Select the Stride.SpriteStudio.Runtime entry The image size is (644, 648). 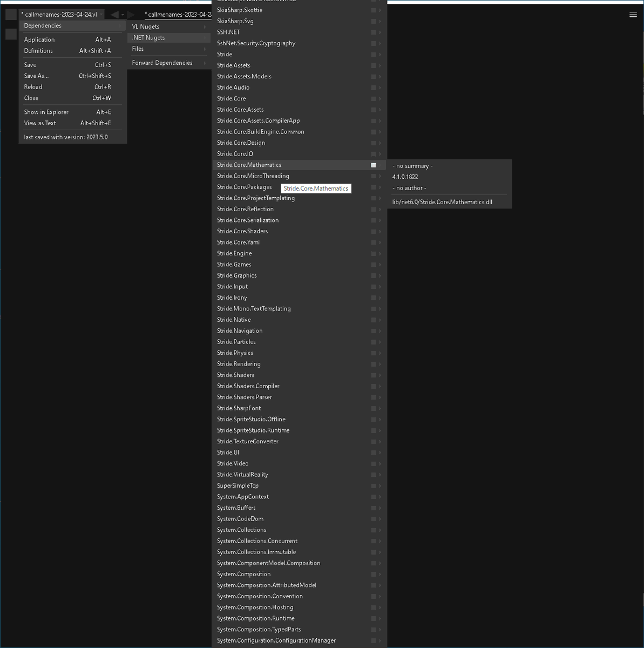click(x=300, y=430)
